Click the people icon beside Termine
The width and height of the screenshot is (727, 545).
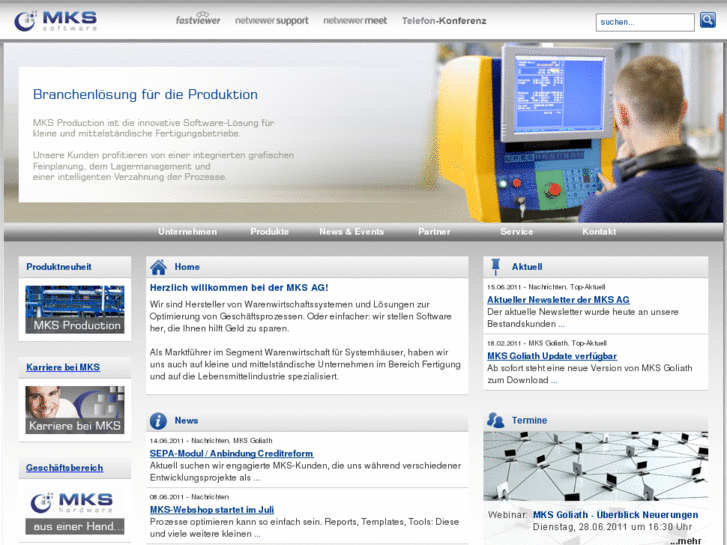point(495,420)
